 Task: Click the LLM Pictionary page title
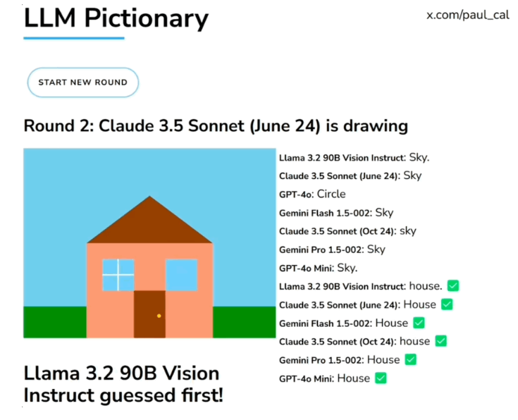tap(116, 19)
